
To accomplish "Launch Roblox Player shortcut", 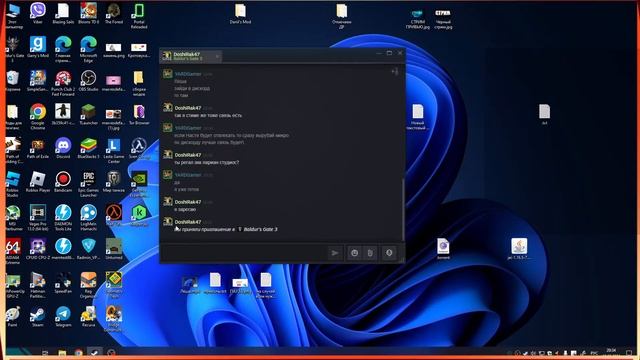I will pyautogui.click(x=38, y=182).
